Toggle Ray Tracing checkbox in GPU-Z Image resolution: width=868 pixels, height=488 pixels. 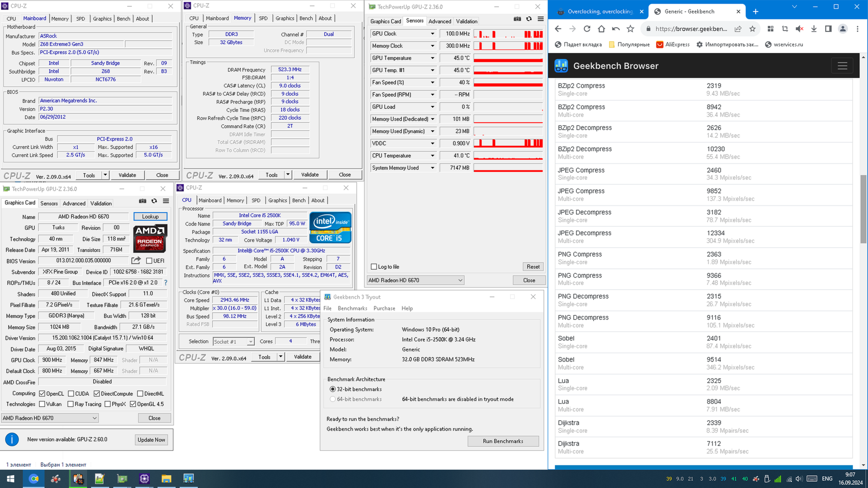click(71, 404)
